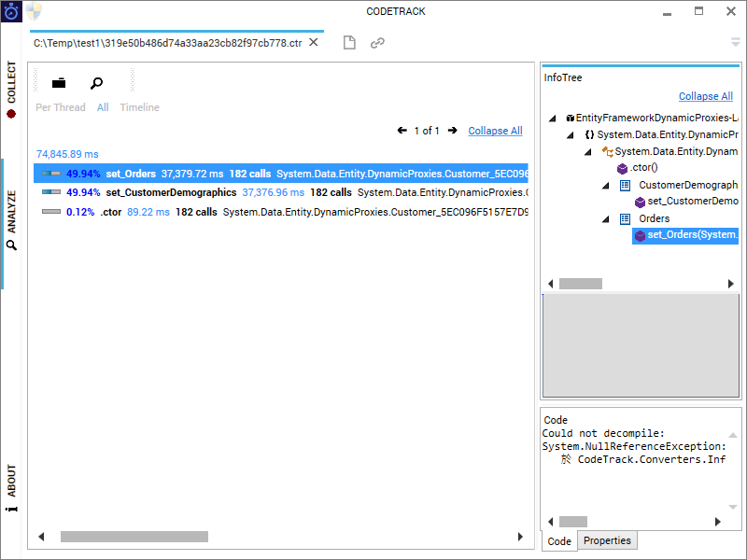
Task: Collapse the Orders property node
Action: pos(606,219)
